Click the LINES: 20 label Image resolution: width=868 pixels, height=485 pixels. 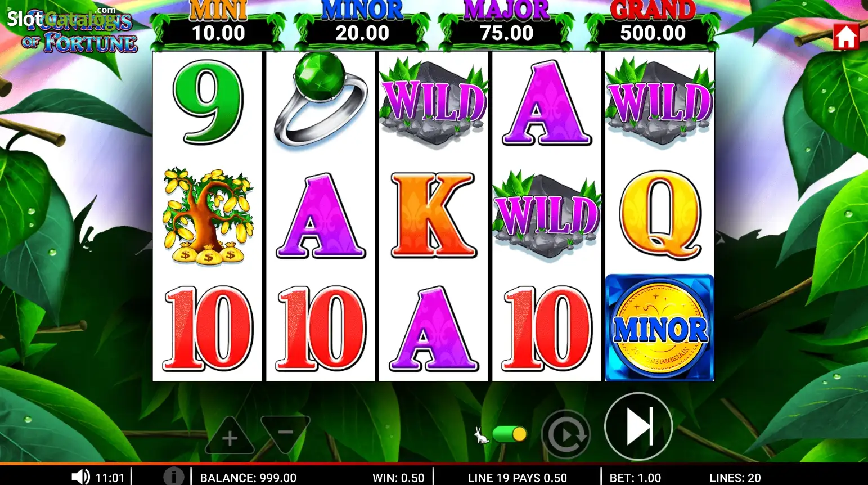tap(735, 478)
